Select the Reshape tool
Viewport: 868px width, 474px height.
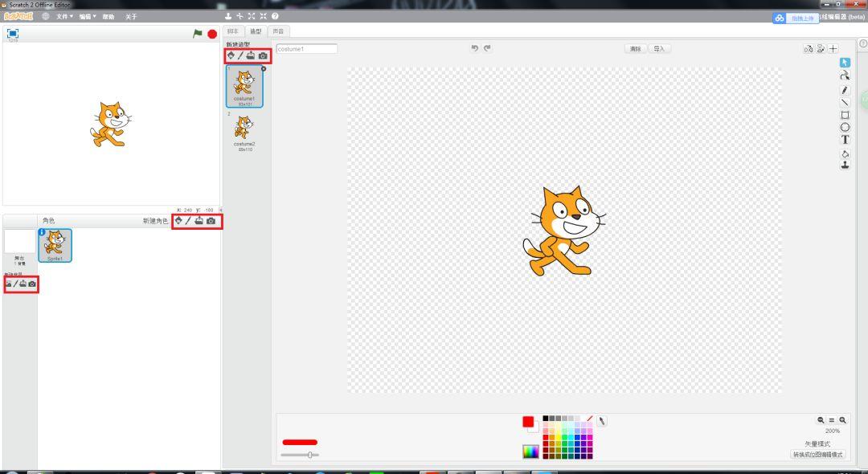pos(845,76)
